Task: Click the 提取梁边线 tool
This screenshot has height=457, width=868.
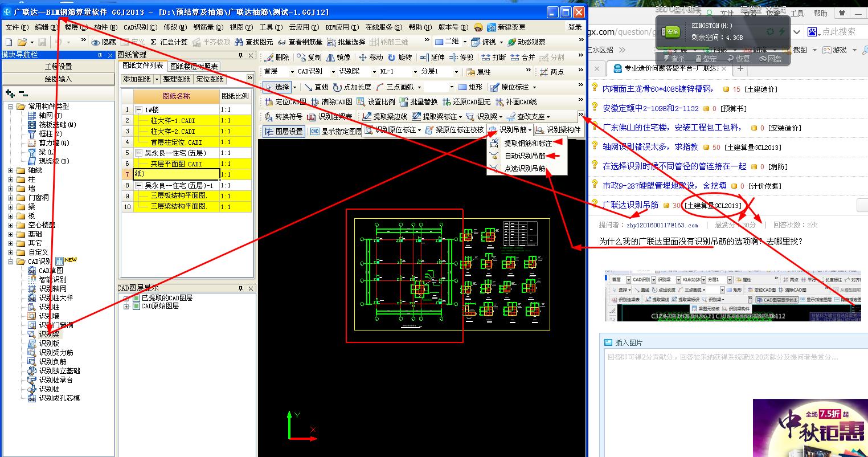Action: tap(386, 117)
